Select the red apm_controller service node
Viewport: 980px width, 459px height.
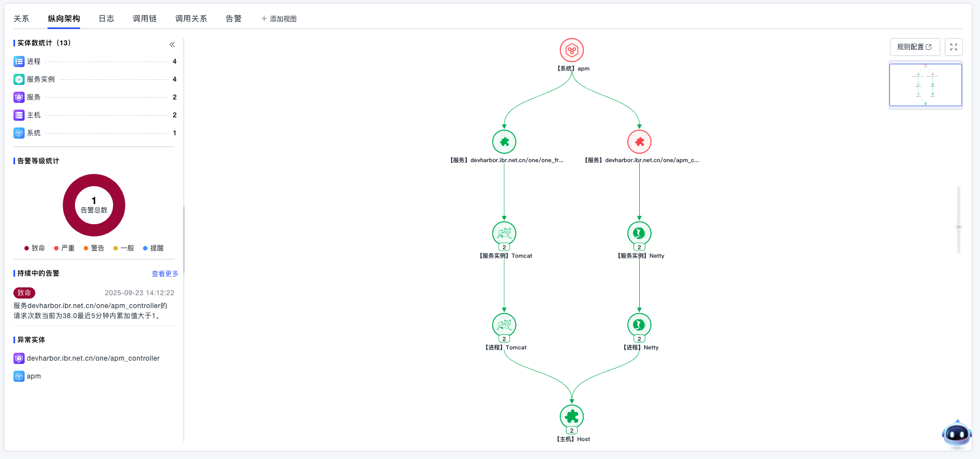tap(639, 142)
